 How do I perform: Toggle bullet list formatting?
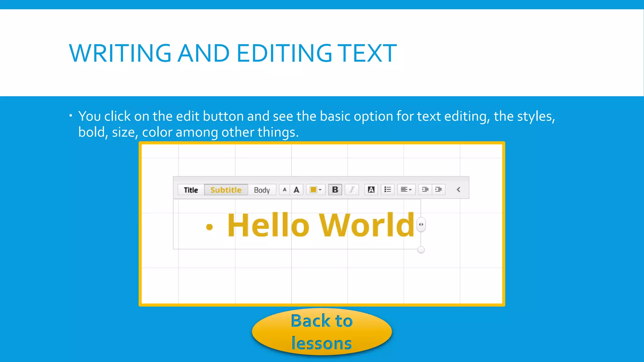click(x=388, y=190)
